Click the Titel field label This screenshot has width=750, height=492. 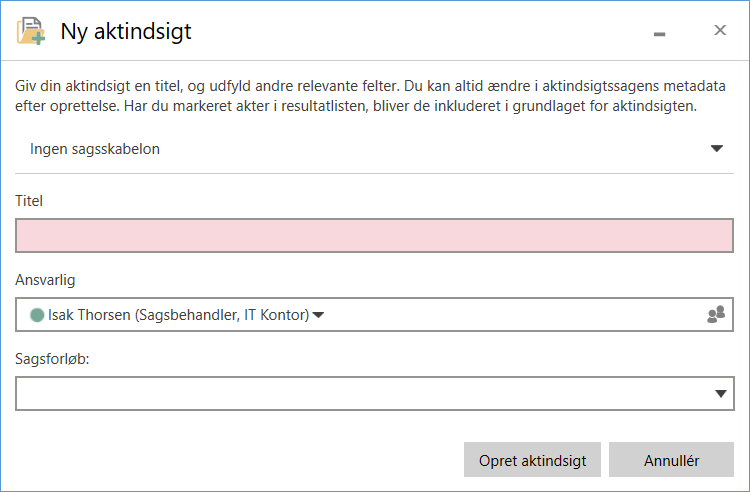(x=29, y=200)
